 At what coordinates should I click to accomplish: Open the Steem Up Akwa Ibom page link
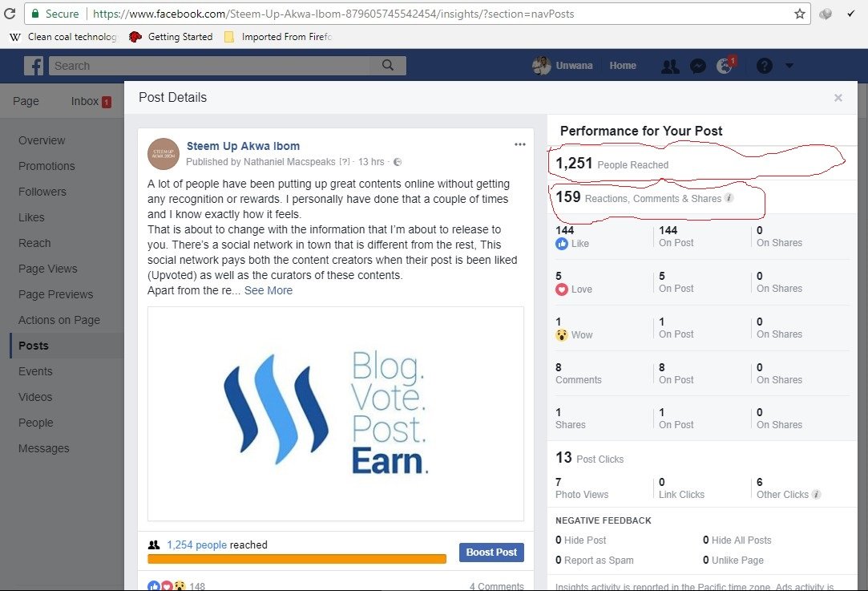[x=243, y=146]
